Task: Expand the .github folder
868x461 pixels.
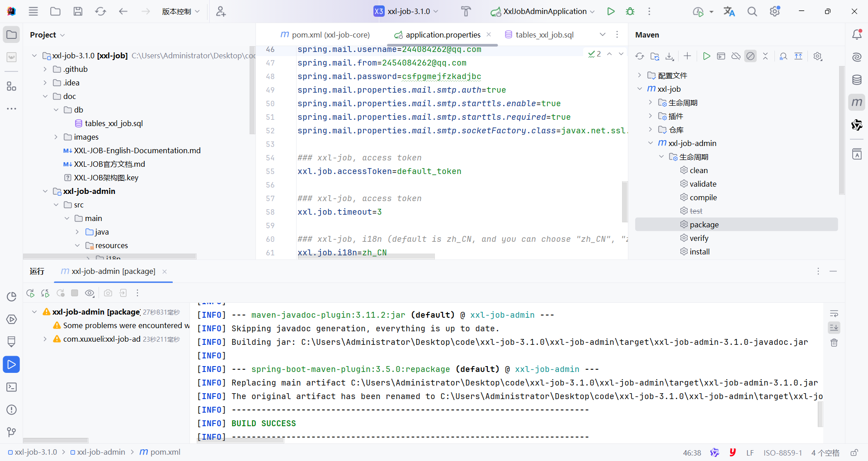Action: 45,69
